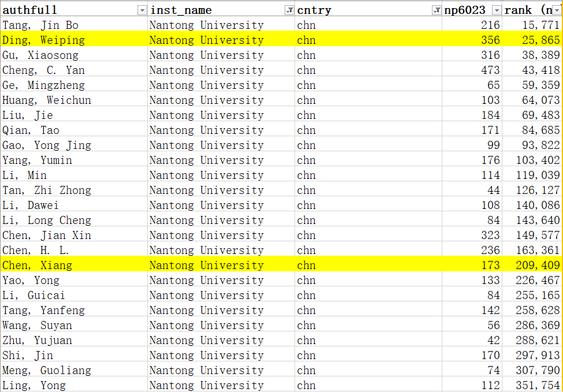563x392 pixels.
Task: Expand the rank column filter dropdown
Action: (557, 10)
